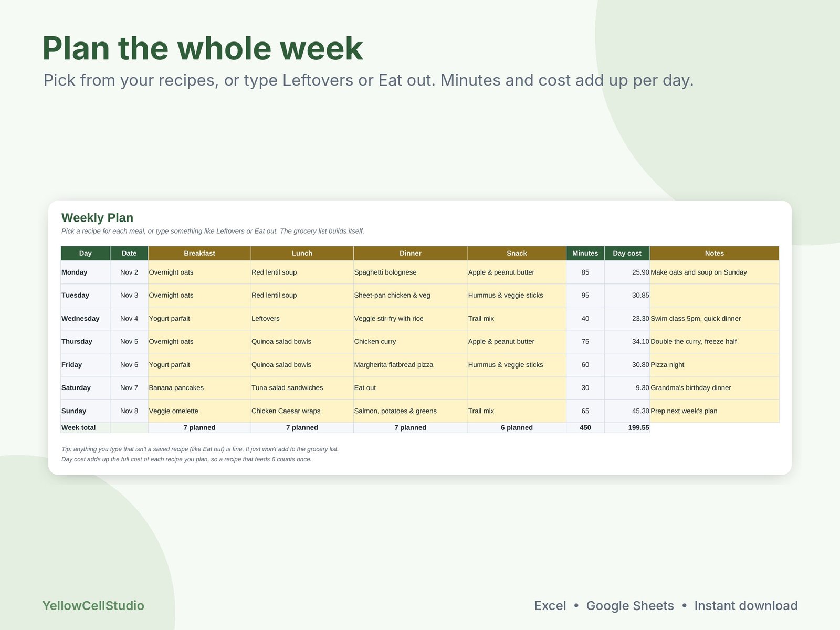Select Saturday's empty Snack cell

(517, 387)
